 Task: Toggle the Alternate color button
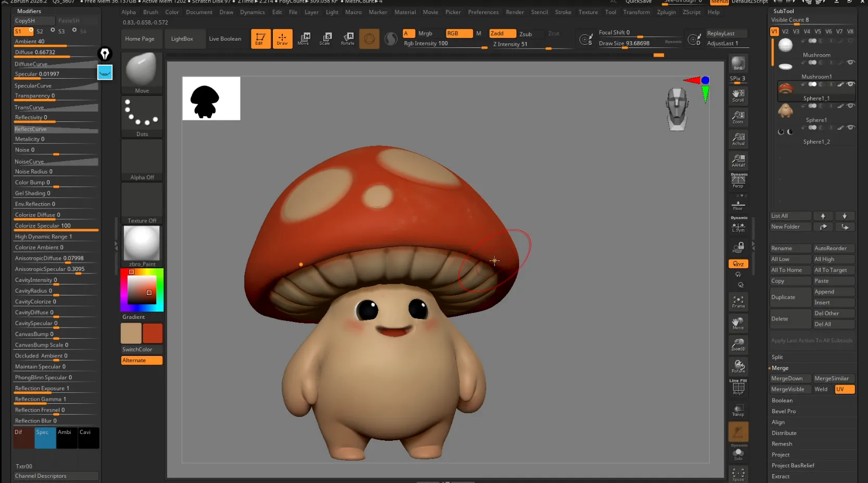point(142,361)
